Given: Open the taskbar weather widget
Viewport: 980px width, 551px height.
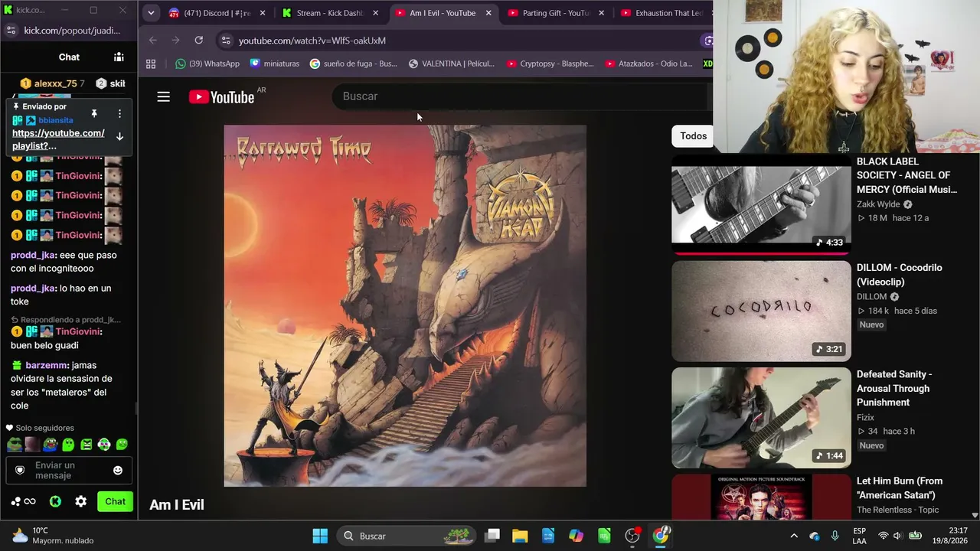Looking at the screenshot, I should [x=53, y=536].
